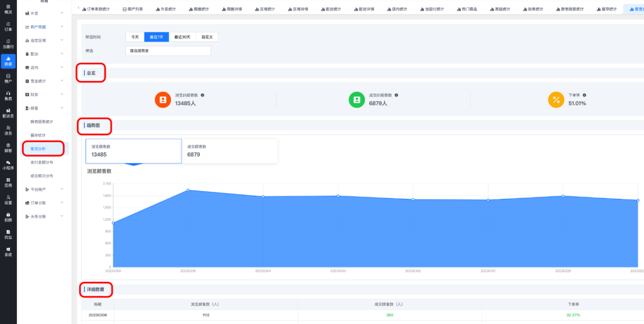Image resolution: width=644 pixels, height=324 pixels.
Task: Expand the 财务 menu group
Action: point(44,94)
